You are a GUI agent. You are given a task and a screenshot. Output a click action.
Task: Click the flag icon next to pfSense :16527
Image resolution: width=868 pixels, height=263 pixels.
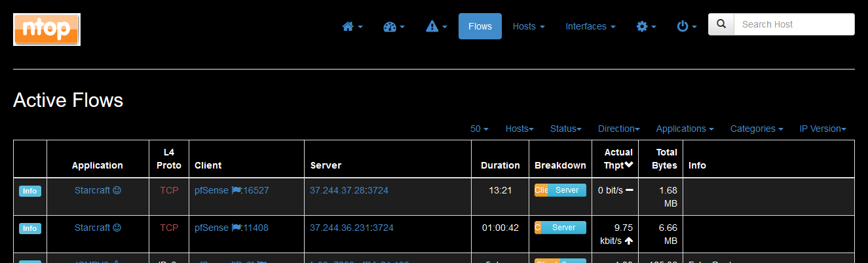point(236,190)
